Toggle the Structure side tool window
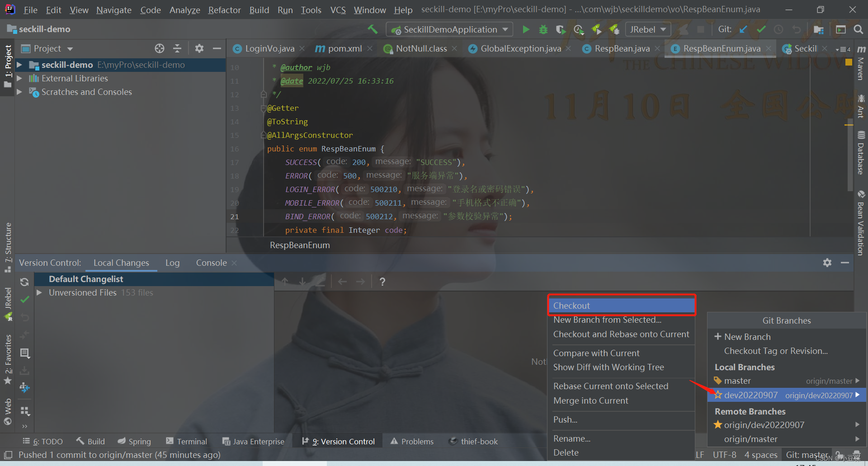The image size is (868, 466). [8, 248]
